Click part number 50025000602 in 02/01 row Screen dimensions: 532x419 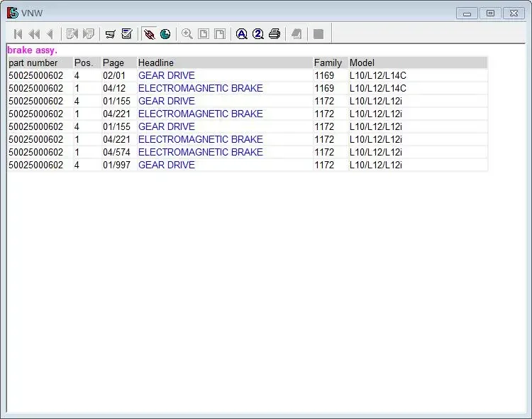pyautogui.click(x=35, y=75)
